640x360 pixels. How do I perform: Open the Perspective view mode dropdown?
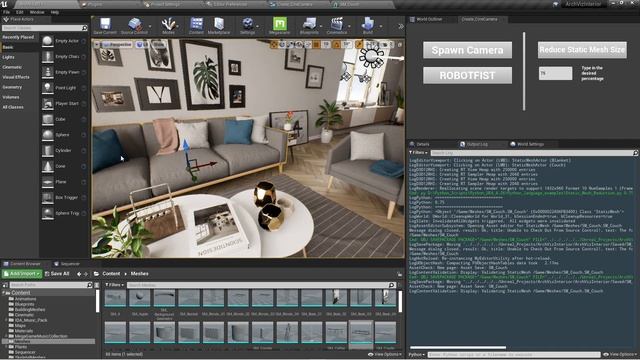[118, 44]
